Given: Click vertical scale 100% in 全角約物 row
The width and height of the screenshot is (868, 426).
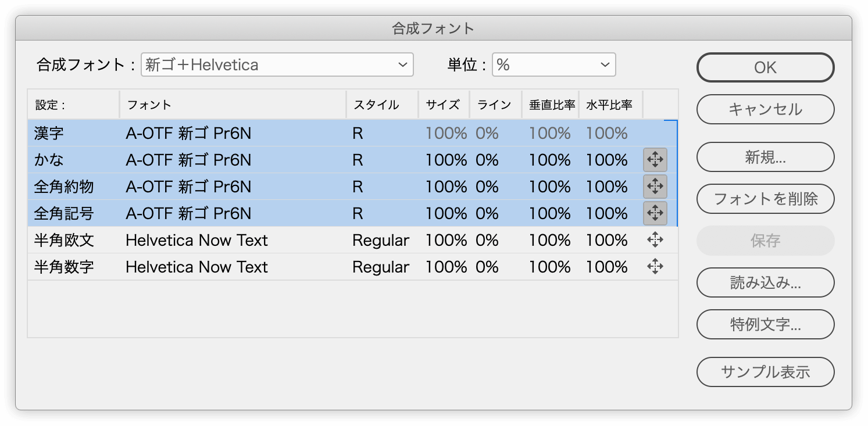Looking at the screenshot, I should click(549, 187).
